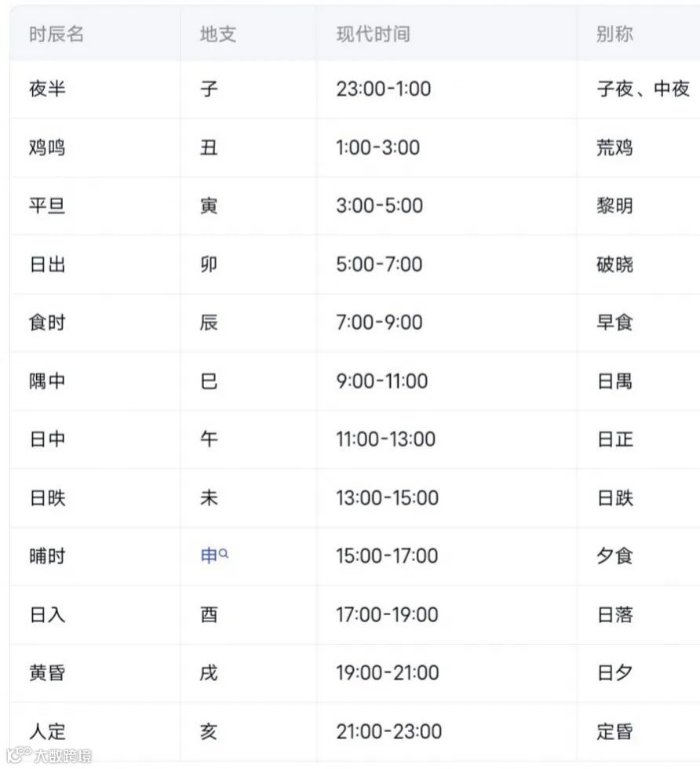Click the search icon beside 申
The width and height of the screenshot is (700, 769).
(224, 554)
